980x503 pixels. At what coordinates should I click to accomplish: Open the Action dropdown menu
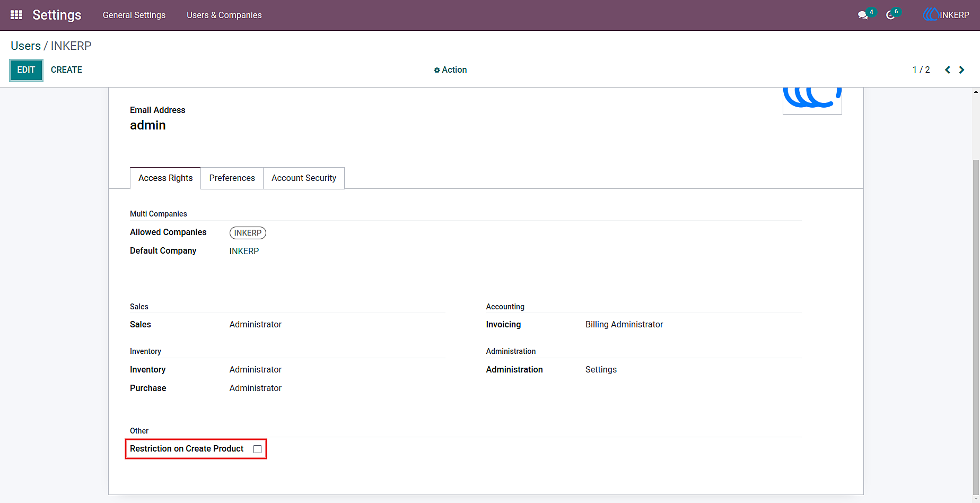[450, 70]
